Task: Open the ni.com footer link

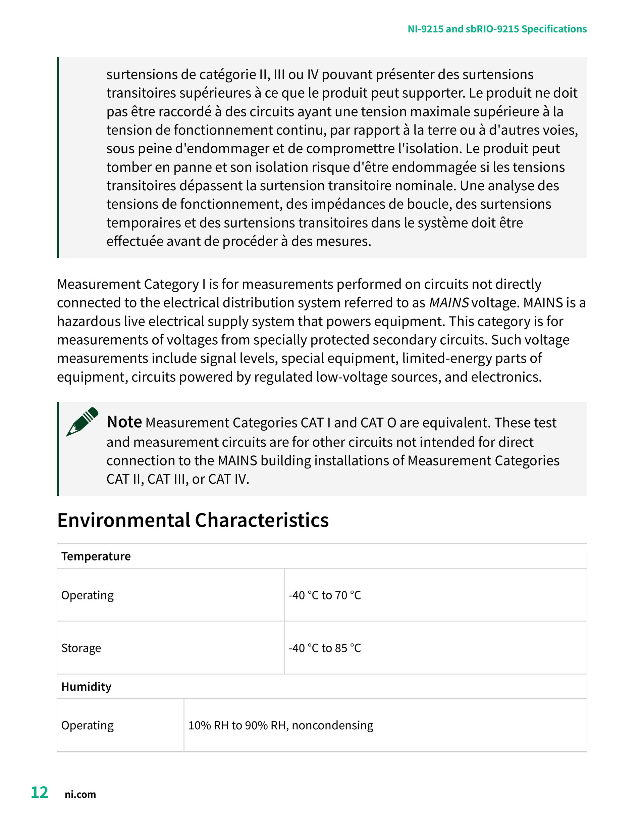Action: [80, 794]
